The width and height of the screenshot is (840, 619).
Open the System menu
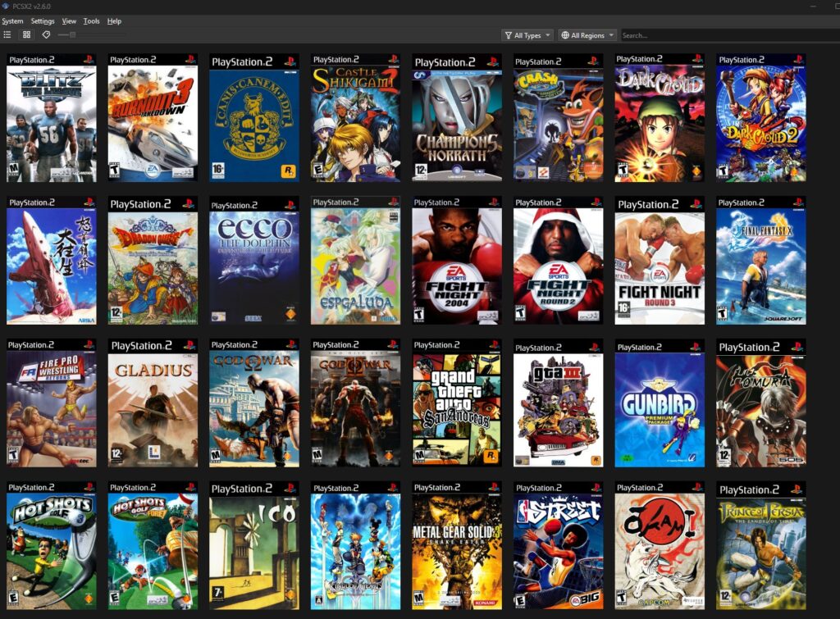(x=12, y=21)
